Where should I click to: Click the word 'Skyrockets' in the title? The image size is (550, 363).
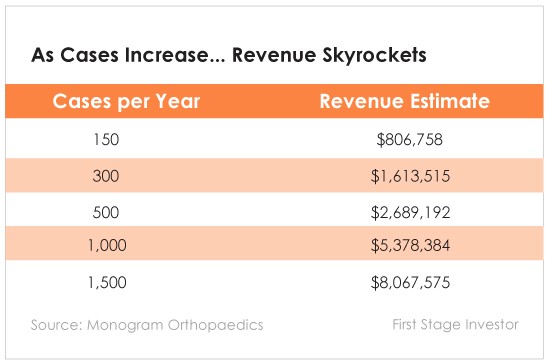point(375,55)
